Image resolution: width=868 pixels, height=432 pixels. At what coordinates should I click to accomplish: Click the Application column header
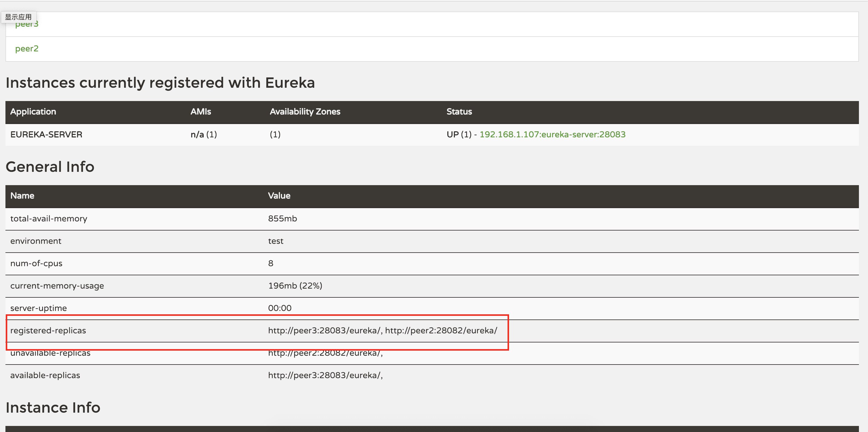coord(33,112)
